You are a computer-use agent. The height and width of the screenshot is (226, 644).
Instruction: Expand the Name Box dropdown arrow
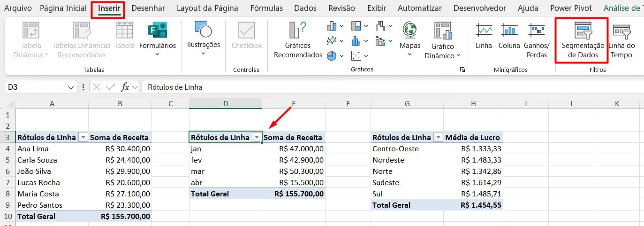point(71,87)
